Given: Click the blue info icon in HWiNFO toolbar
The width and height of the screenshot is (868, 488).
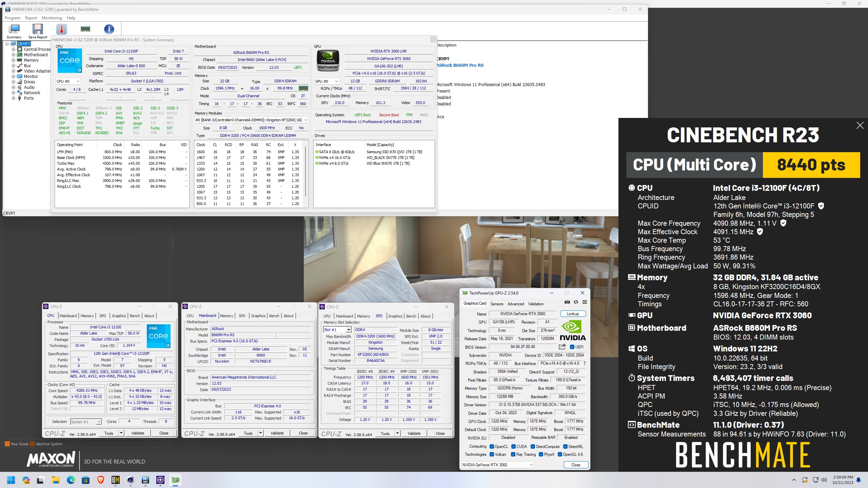Looking at the screenshot, I should (109, 29).
